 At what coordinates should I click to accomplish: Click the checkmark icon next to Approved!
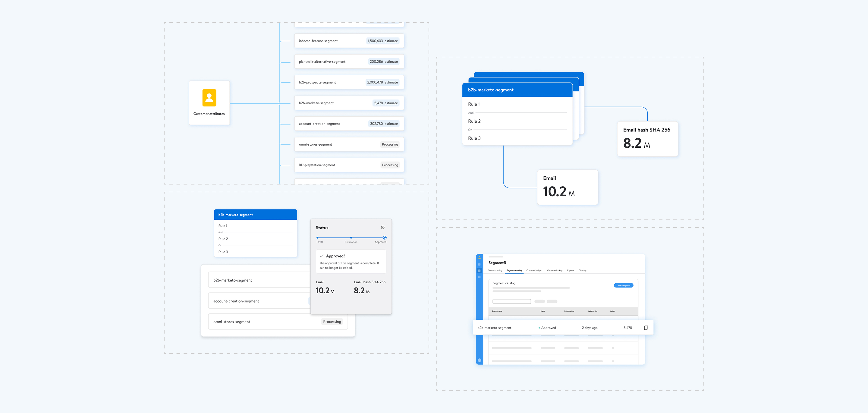[322, 256]
